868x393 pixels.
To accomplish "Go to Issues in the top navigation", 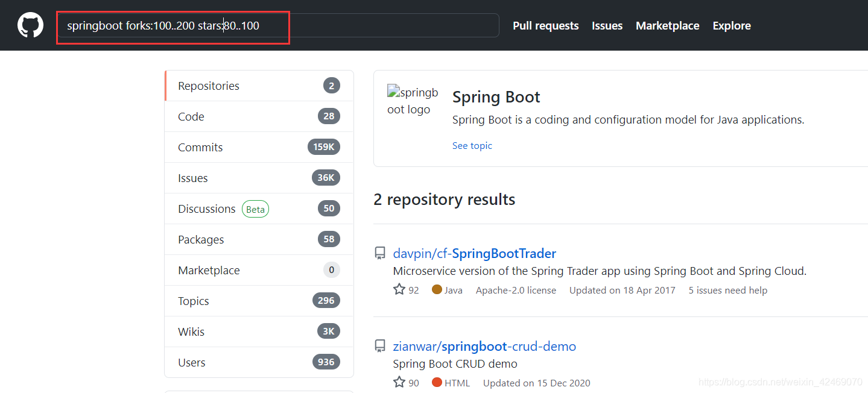I will pyautogui.click(x=607, y=26).
